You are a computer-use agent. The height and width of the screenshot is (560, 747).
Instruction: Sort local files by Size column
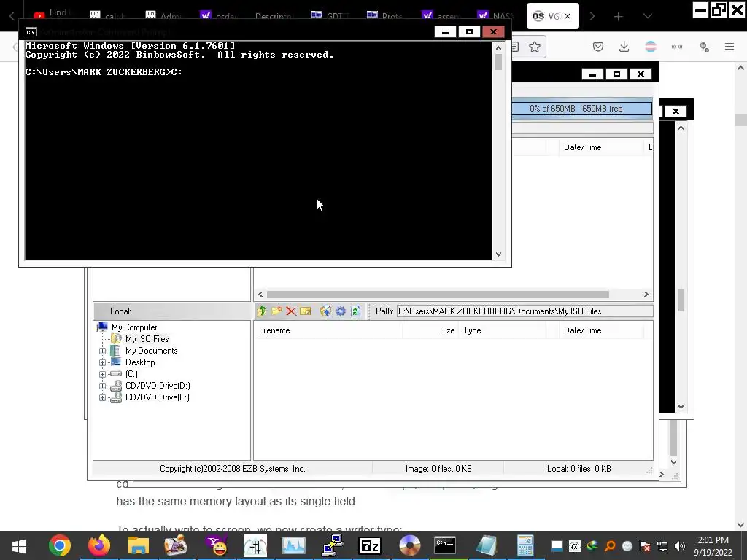tap(430, 330)
